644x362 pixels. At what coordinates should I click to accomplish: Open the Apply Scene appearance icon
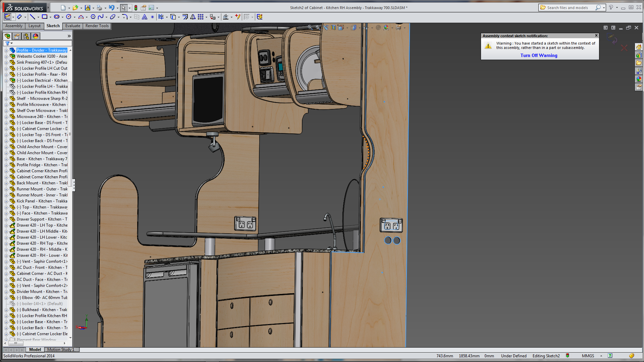[386, 27]
